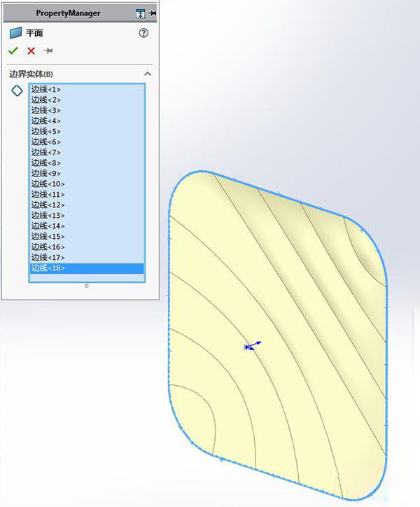Select 边线<2> in boundary list
Viewport: 420px width, 507px height.
tap(87, 100)
